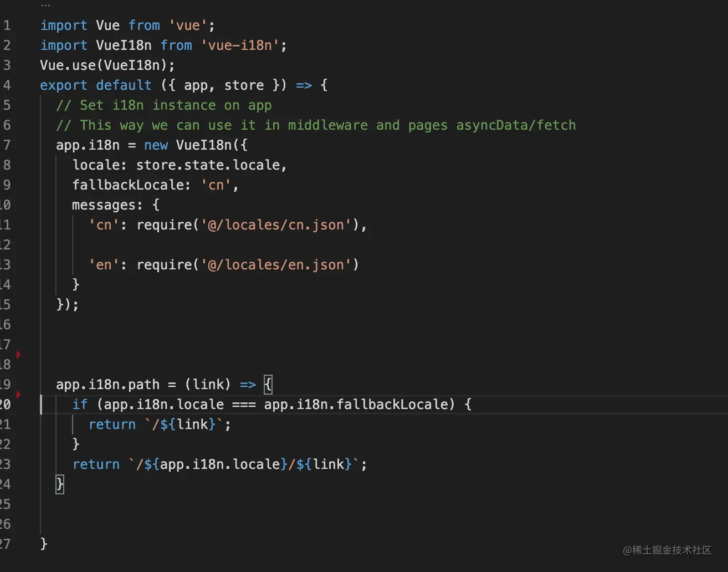The height and width of the screenshot is (572, 728).
Task: Click the `/${link}` template string on line 21
Action: (183, 425)
